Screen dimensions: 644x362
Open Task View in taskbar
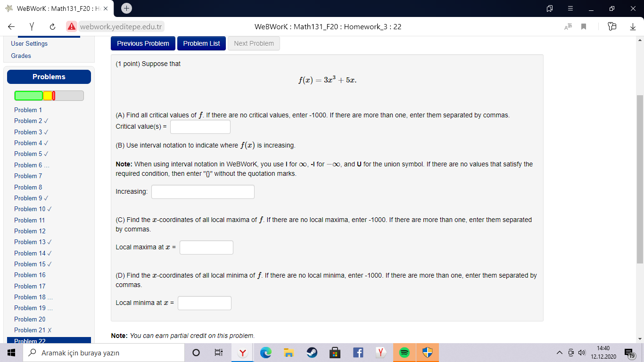pos(218,353)
